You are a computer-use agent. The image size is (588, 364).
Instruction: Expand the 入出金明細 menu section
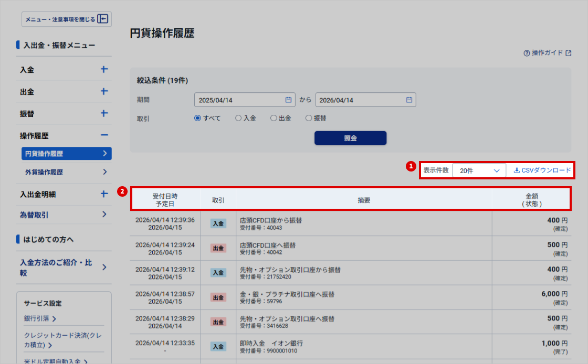click(104, 194)
